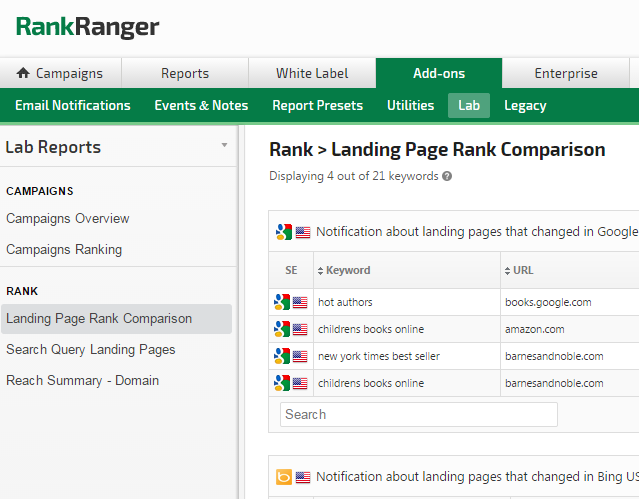Click US flag in Bing notification header
This screenshot has width=639, height=499.
point(303,477)
